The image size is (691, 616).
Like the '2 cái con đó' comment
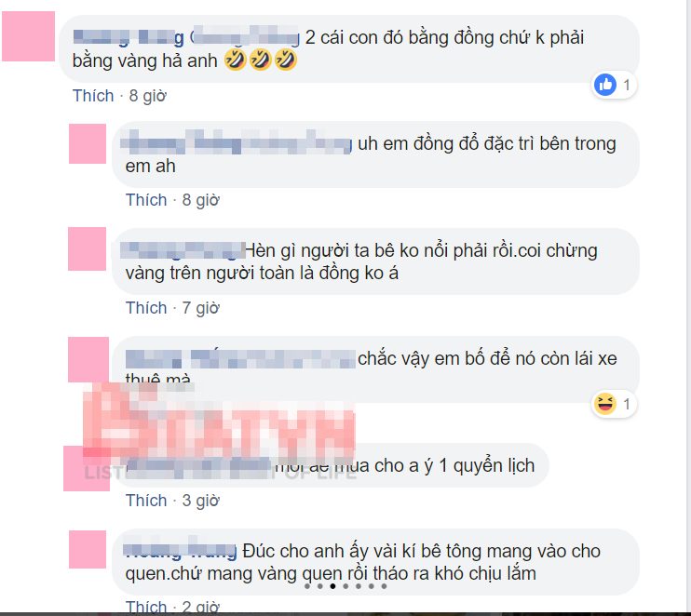(93, 96)
